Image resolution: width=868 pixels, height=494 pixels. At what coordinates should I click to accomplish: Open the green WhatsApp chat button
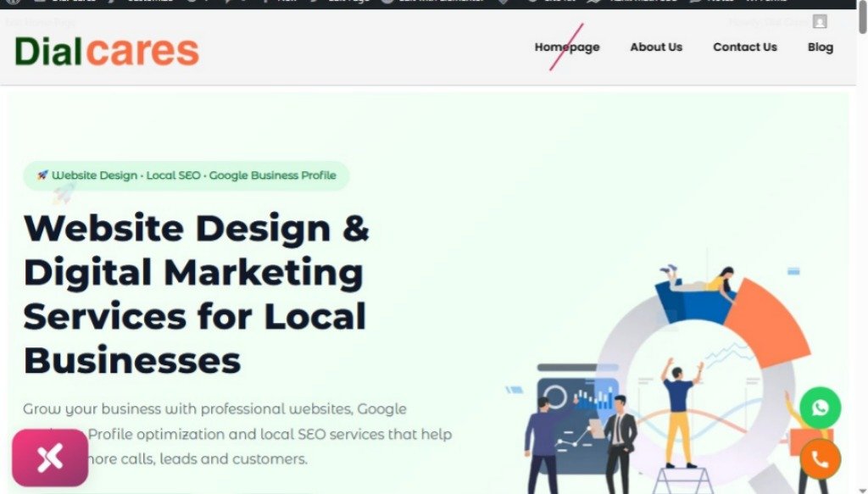click(820, 408)
